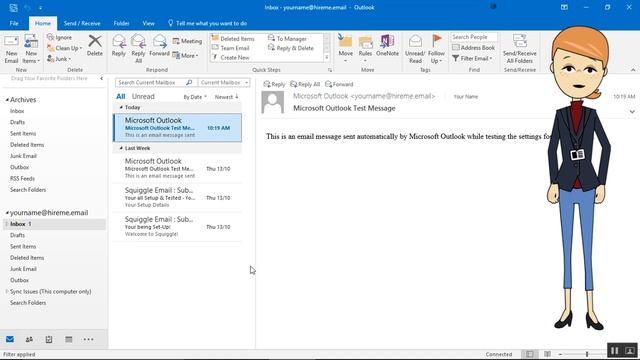The height and width of the screenshot is (360, 640).
Task: Choose the Reply & Delete quick step
Action: coord(291,48)
